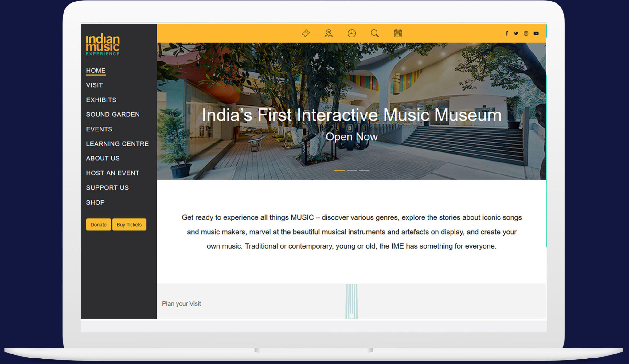This screenshot has height=364, width=629.
Task: Visit the Twitter social icon
Action: click(516, 33)
